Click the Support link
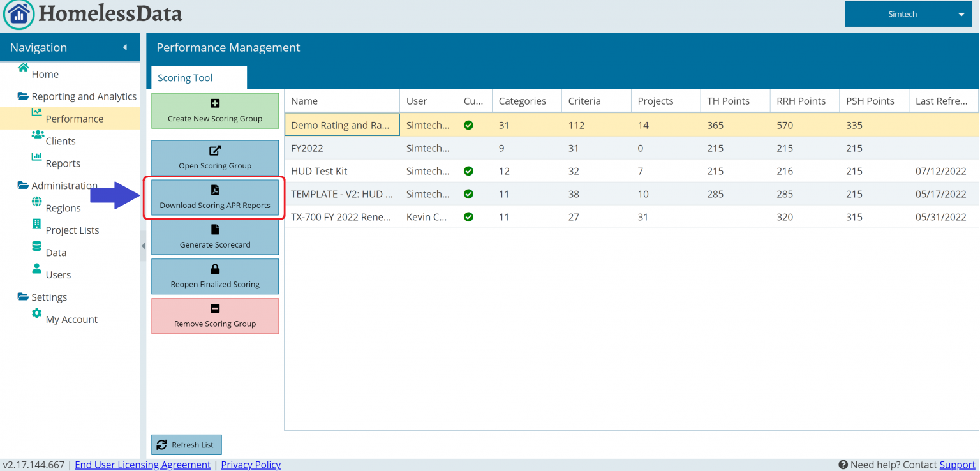980x471 pixels. coord(957,465)
